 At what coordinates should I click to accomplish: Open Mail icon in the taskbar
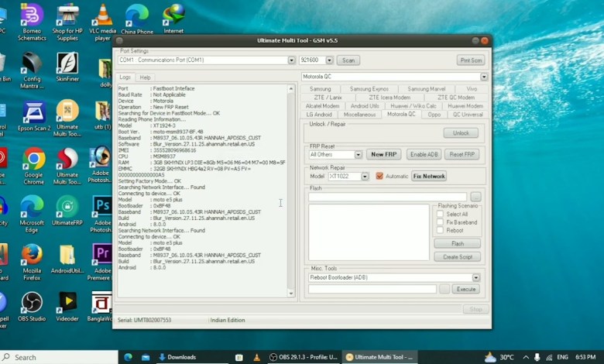pyautogui.click(x=146, y=357)
